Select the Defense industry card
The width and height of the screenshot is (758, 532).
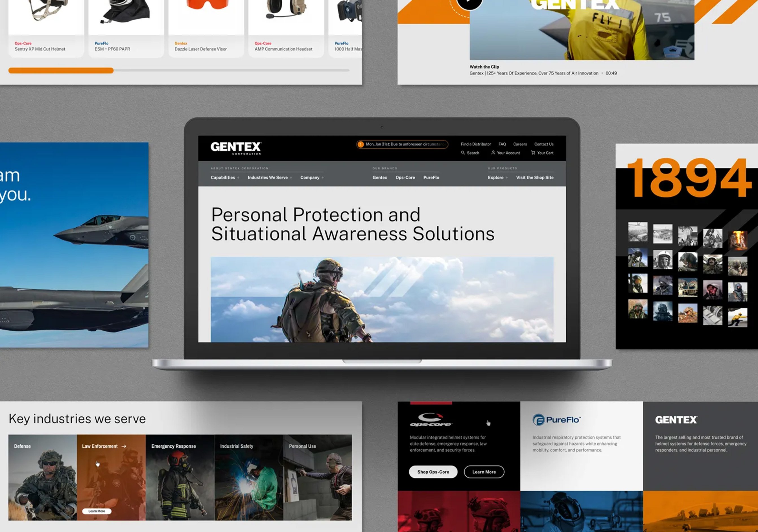click(43, 477)
